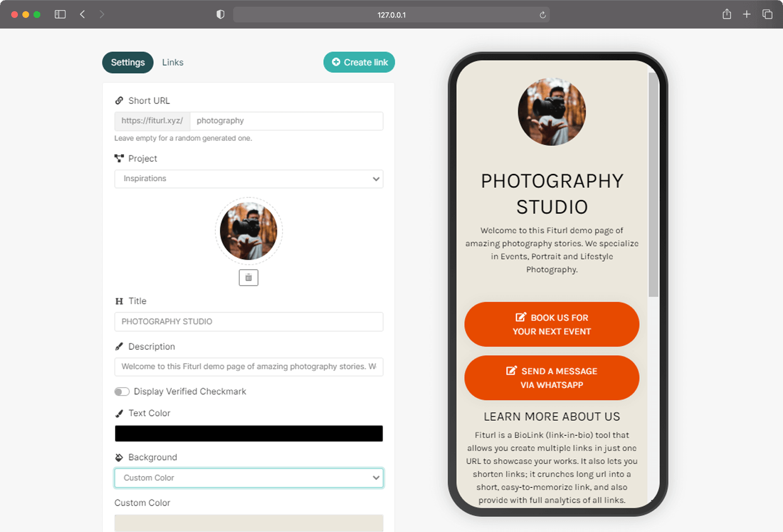Select the Settings tab

[x=128, y=63]
